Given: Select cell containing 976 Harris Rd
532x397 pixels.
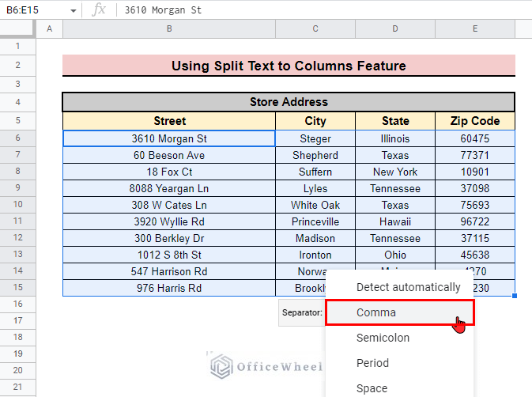Looking at the screenshot, I should (169, 288).
